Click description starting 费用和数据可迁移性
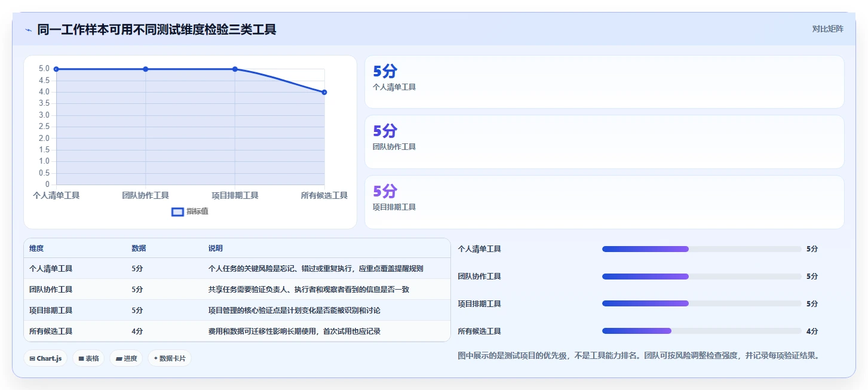The image size is (868, 390). [x=294, y=331]
